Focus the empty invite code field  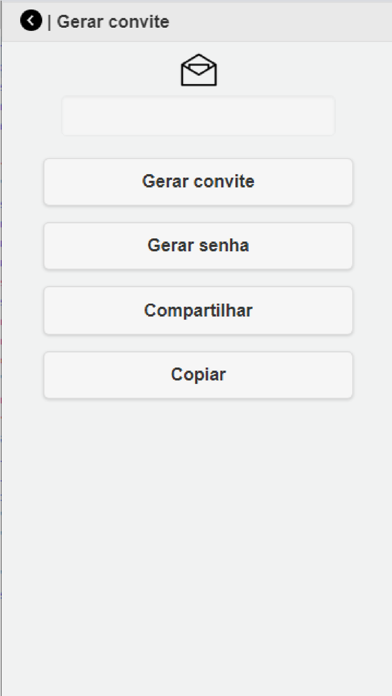pyautogui.click(x=198, y=116)
